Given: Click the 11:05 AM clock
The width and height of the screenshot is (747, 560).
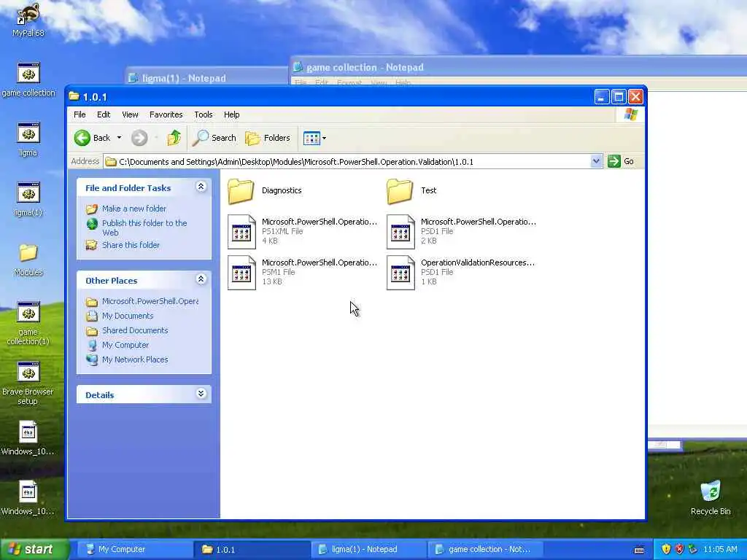Looking at the screenshot, I should click(x=720, y=550).
